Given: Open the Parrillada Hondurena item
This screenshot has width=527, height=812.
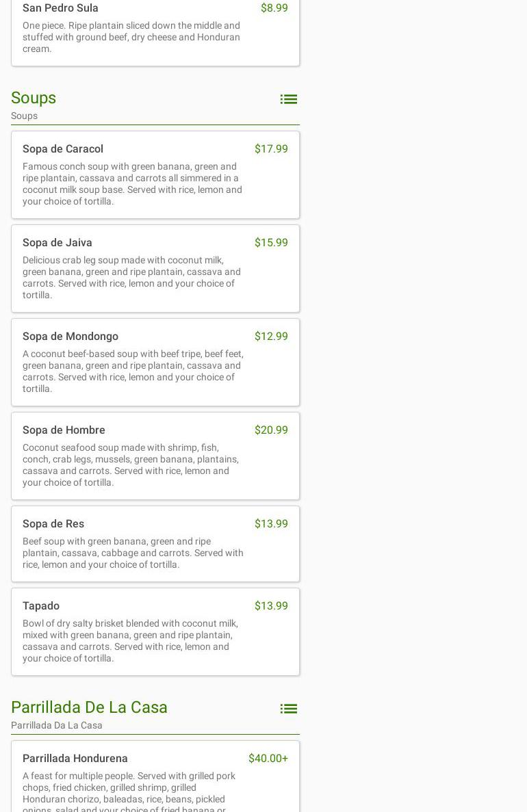Looking at the screenshot, I should pyautogui.click(x=75, y=759).
